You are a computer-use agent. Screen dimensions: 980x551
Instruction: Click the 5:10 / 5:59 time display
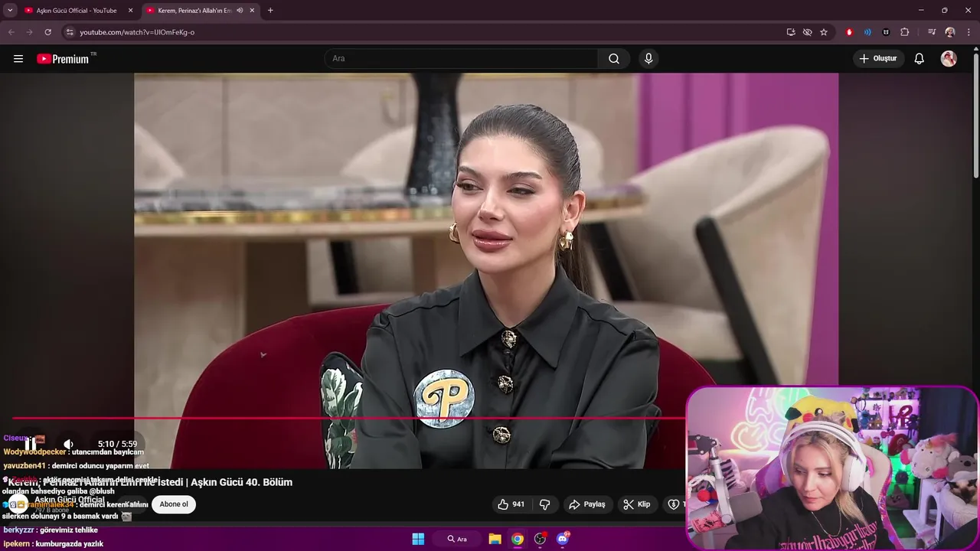[117, 444]
